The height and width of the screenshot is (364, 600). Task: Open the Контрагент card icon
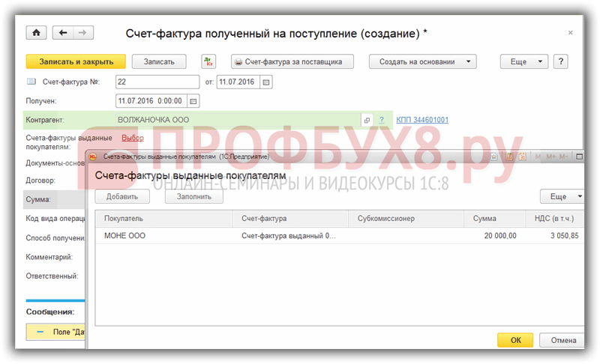367,120
